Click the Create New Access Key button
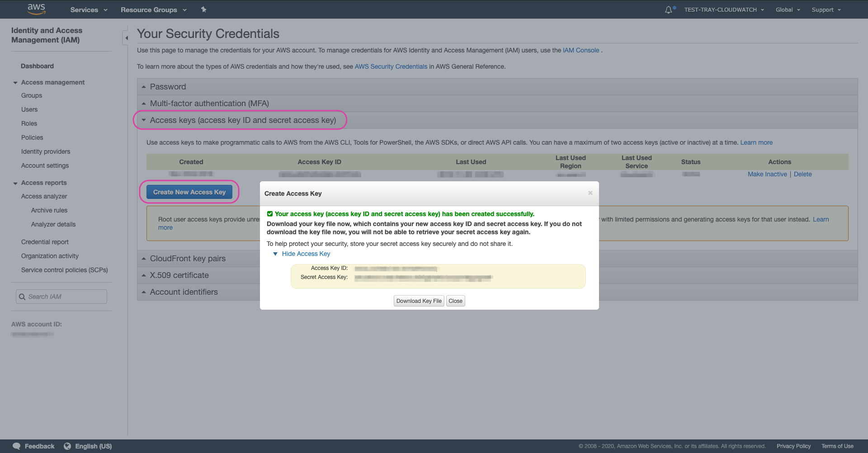The height and width of the screenshot is (453, 868). (x=189, y=192)
